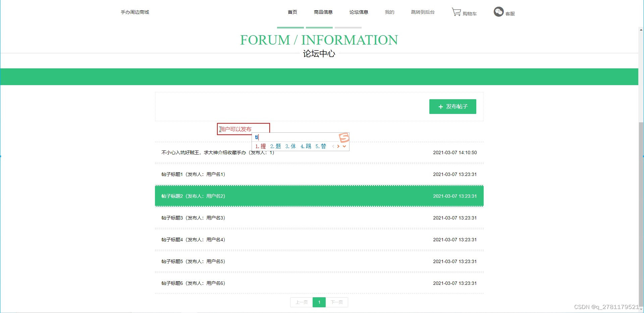Open 我的 navigation item
The height and width of the screenshot is (313, 644).
[x=389, y=12]
